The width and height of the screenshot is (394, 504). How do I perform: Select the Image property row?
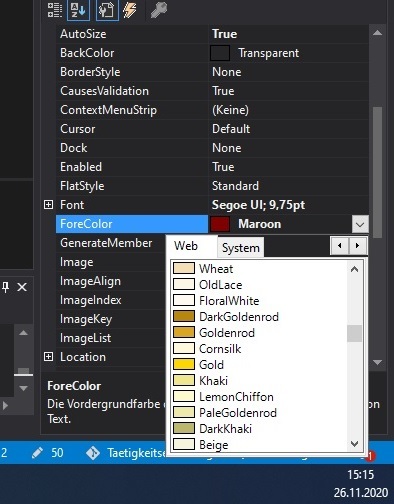pos(111,262)
